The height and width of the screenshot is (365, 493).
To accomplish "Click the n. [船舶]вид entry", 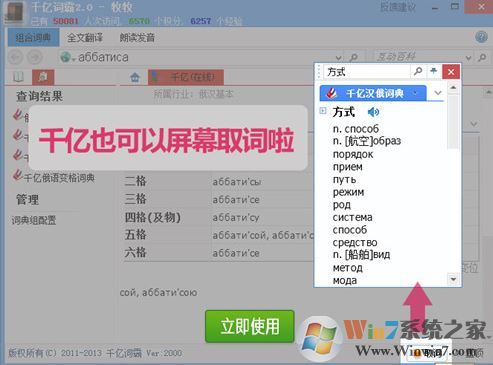I will click(x=361, y=255).
